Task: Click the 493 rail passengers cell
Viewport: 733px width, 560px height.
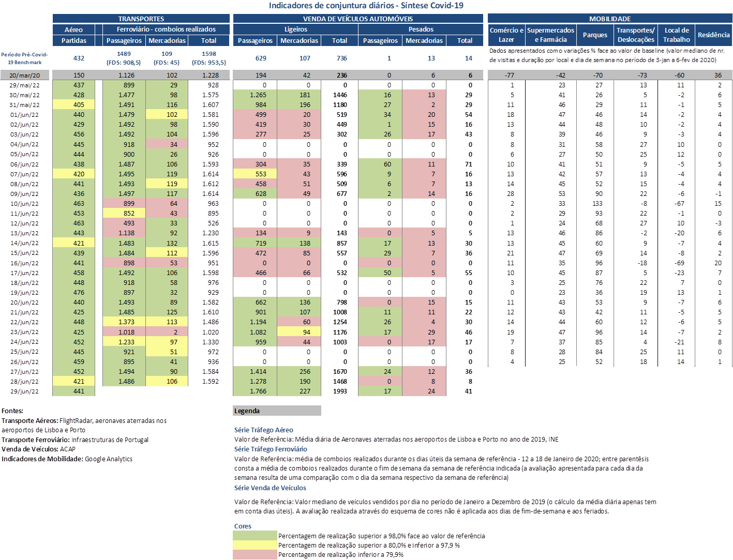Action: click(x=124, y=223)
